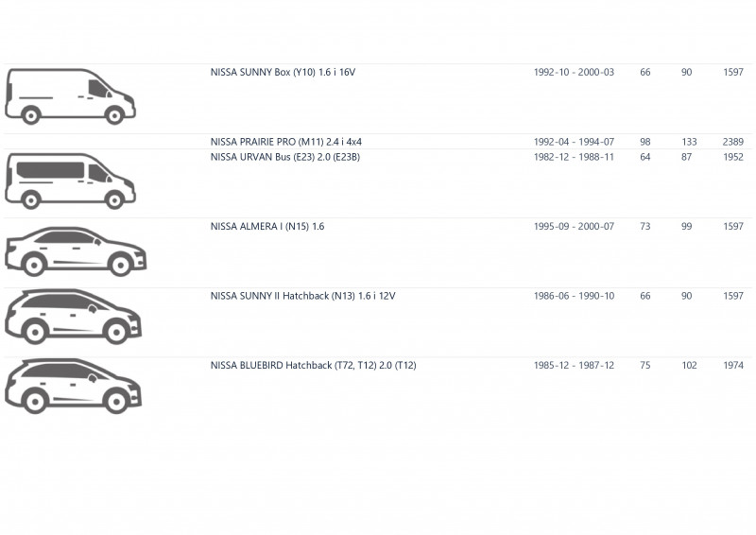
Task: Open NISSA SUNNY Box (Y10) 1.6 i 16V
Action: (x=283, y=73)
